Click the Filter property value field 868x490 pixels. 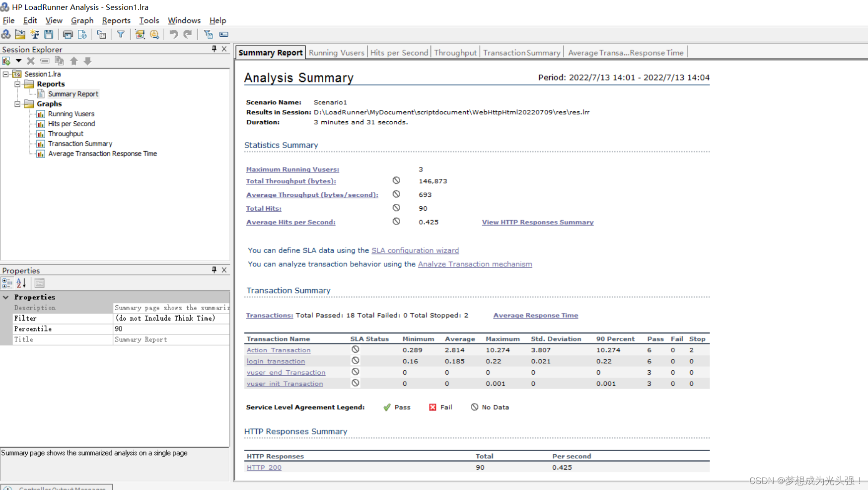pyautogui.click(x=171, y=319)
